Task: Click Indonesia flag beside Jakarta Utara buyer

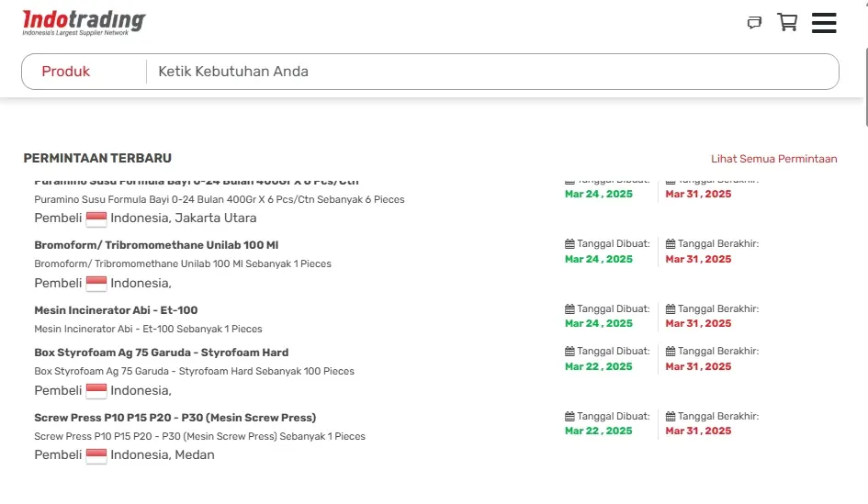Action: [96, 218]
